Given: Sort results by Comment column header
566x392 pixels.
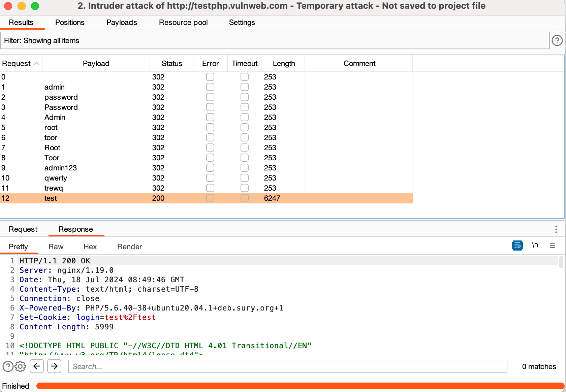Looking at the screenshot, I should tap(359, 64).
